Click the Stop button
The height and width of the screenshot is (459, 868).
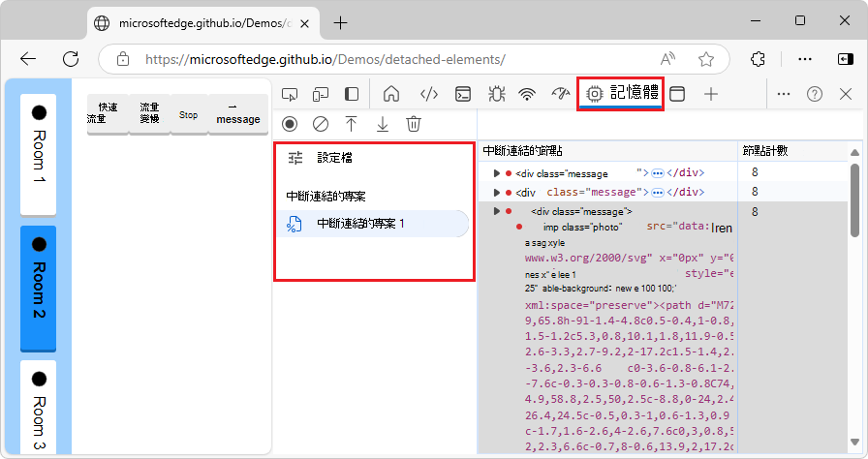tap(189, 114)
